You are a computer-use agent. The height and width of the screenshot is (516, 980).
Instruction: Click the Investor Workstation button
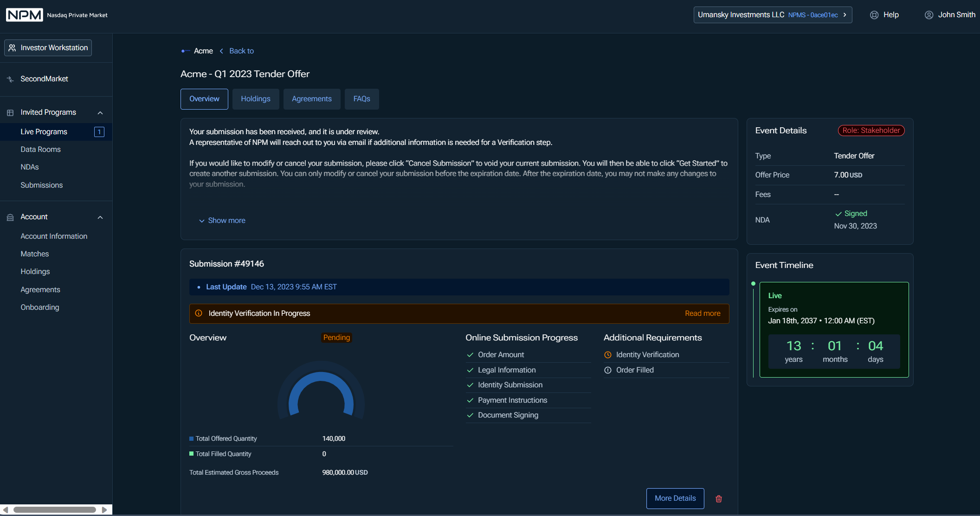[x=48, y=48]
